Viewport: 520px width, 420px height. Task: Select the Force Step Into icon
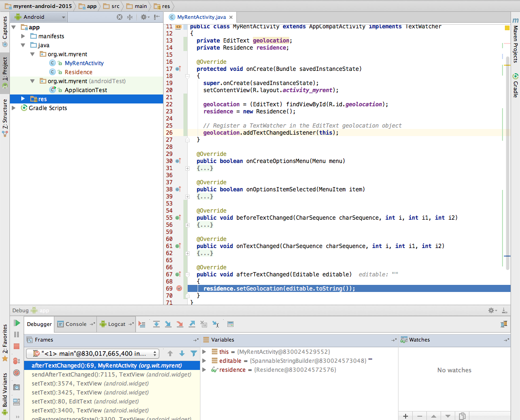[180, 324]
